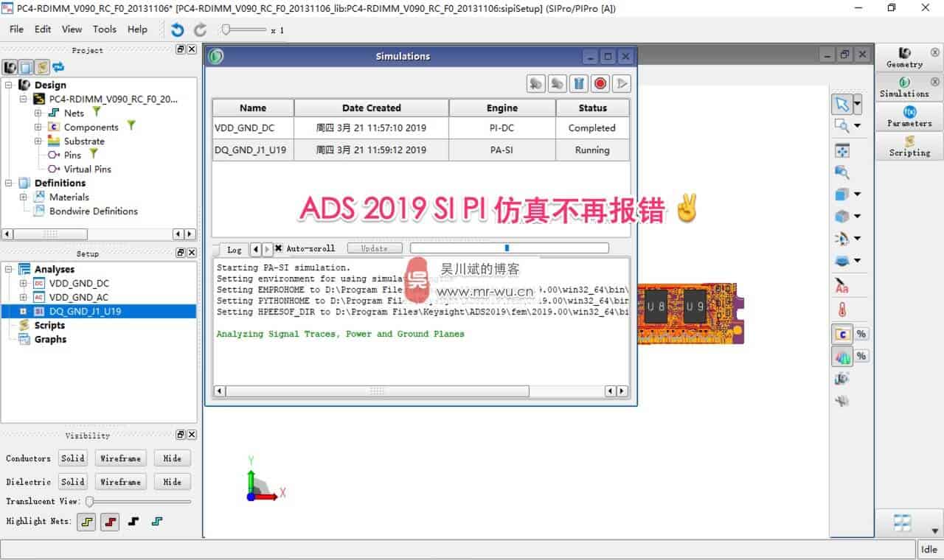
Task: Click the Update button above the log
Action: coord(375,248)
